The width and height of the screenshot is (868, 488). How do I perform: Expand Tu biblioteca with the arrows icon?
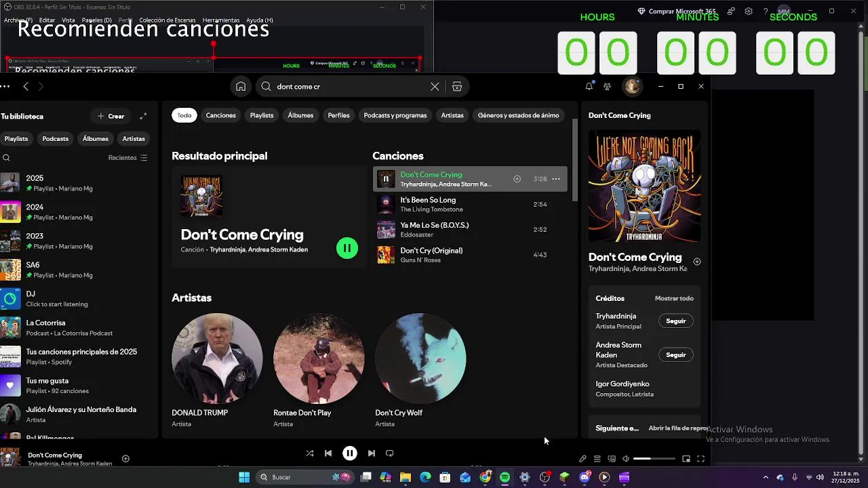click(143, 116)
